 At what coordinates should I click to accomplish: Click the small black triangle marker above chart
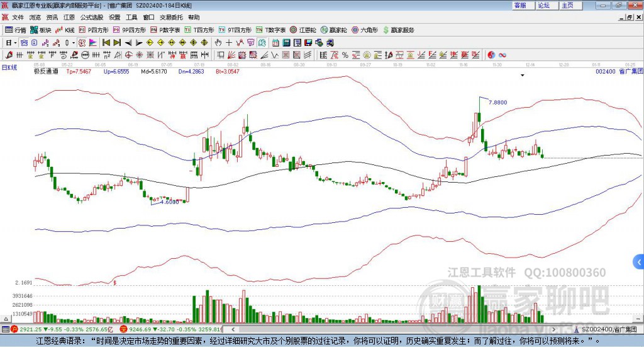point(523,75)
